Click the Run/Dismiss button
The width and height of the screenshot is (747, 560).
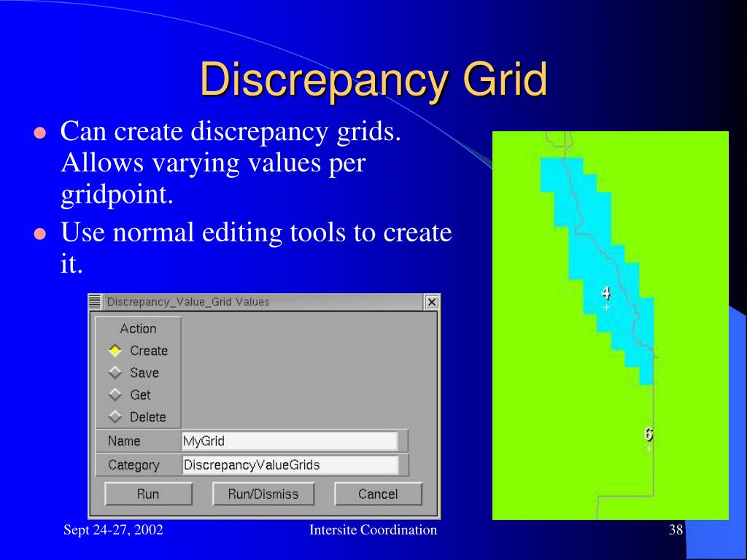(x=263, y=494)
